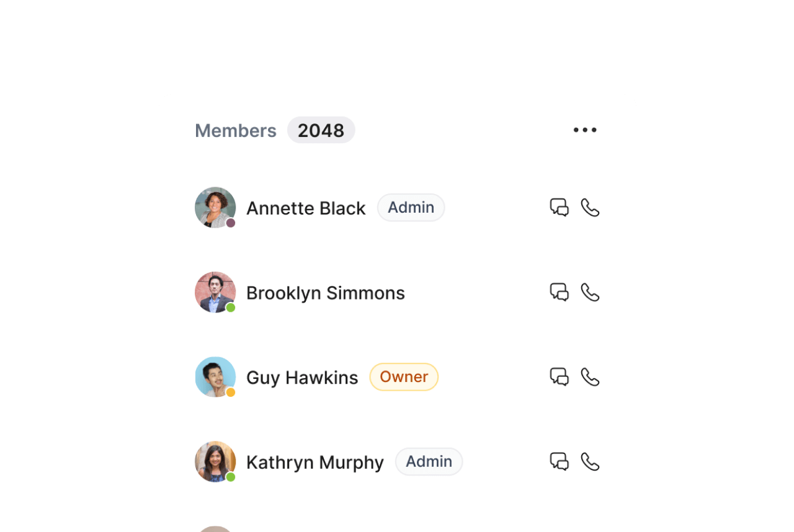Start a chat with Brooklyn Simmons
This screenshot has height=532, width=794.
click(x=559, y=292)
